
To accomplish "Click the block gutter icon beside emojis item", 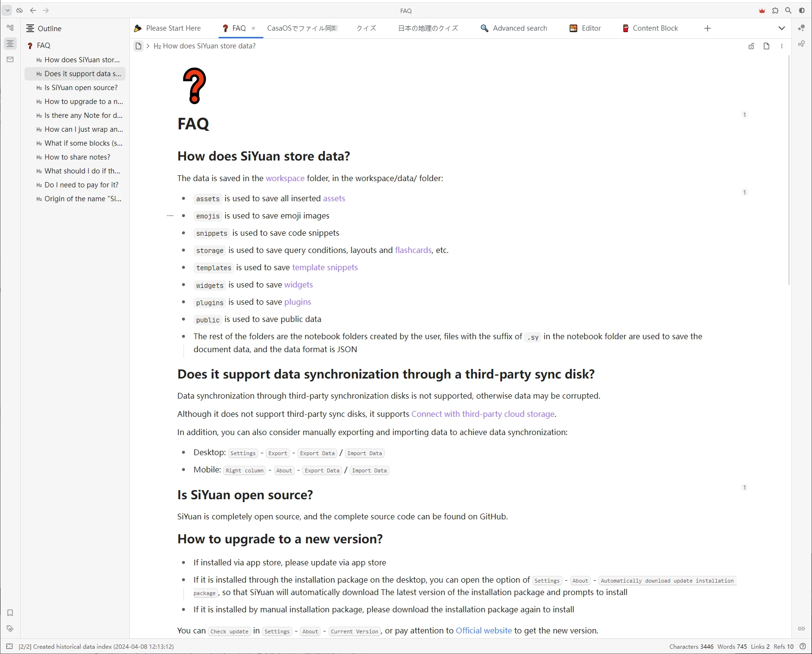I will (170, 216).
